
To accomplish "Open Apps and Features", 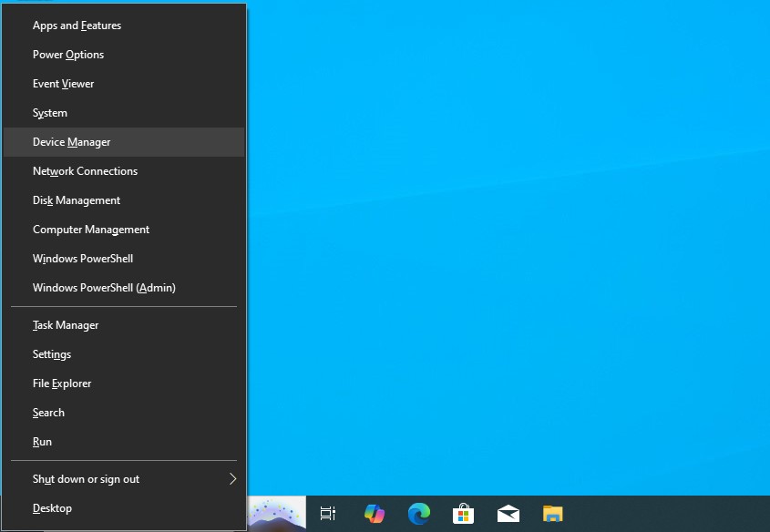I will 124,26.
